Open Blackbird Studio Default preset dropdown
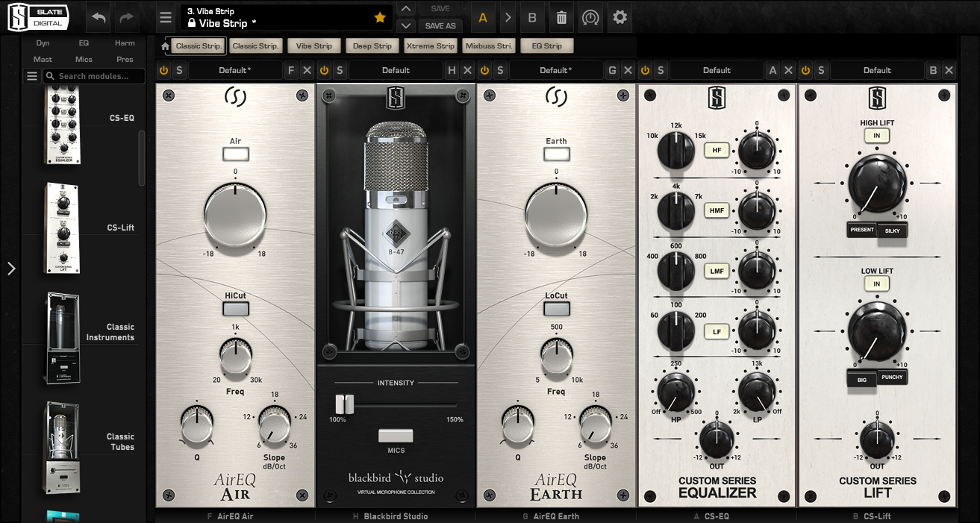The width and height of the screenshot is (980, 523). [396, 70]
